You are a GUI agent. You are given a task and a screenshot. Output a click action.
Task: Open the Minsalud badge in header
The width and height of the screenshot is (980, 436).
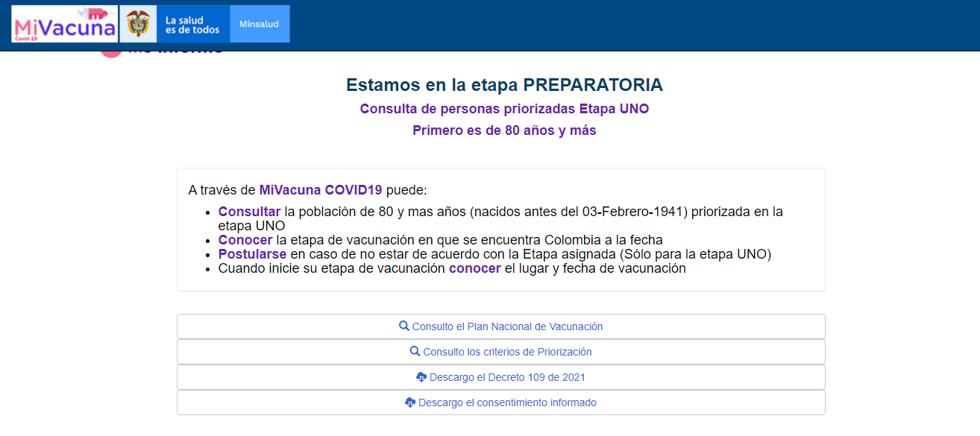(x=260, y=25)
